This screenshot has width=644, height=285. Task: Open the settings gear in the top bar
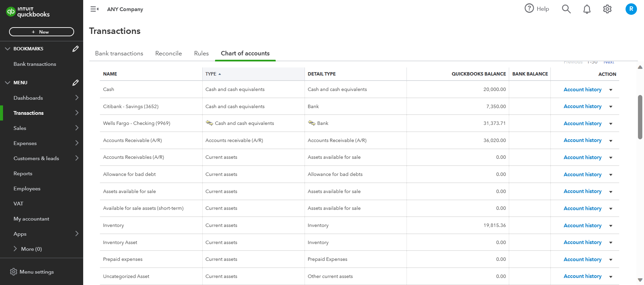[x=607, y=9]
